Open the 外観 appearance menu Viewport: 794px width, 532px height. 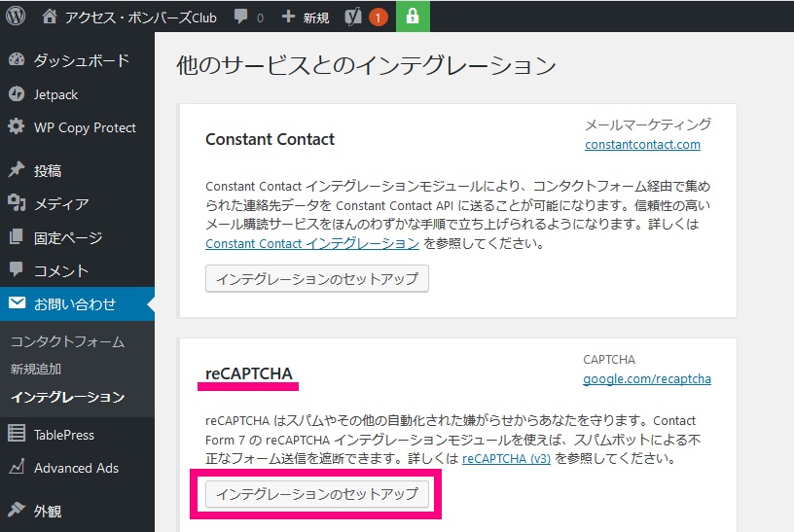48,512
